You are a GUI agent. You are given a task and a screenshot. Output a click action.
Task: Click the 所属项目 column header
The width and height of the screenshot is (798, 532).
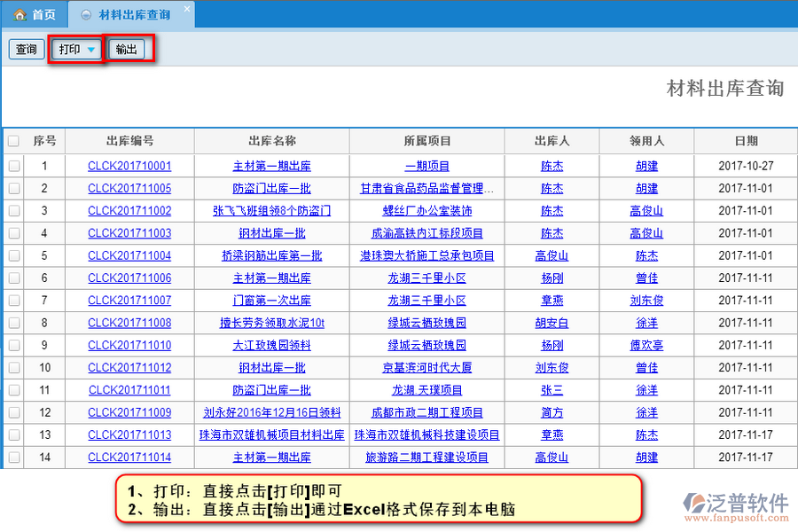click(x=426, y=141)
